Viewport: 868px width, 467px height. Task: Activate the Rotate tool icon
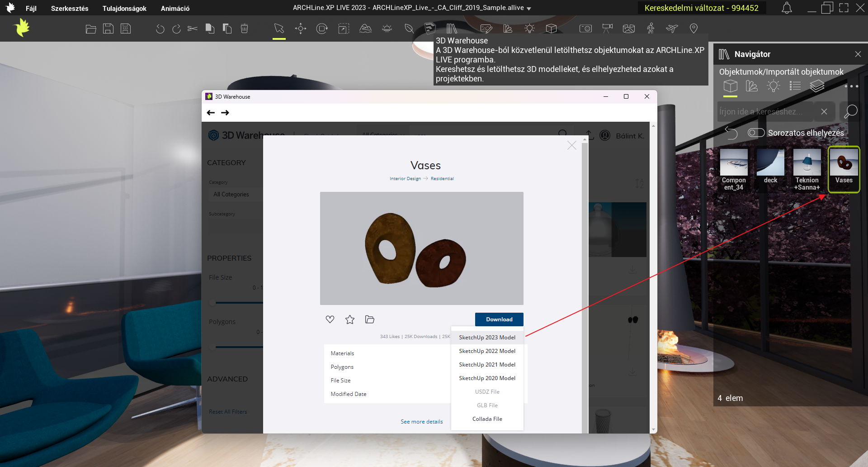click(x=322, y=29)
